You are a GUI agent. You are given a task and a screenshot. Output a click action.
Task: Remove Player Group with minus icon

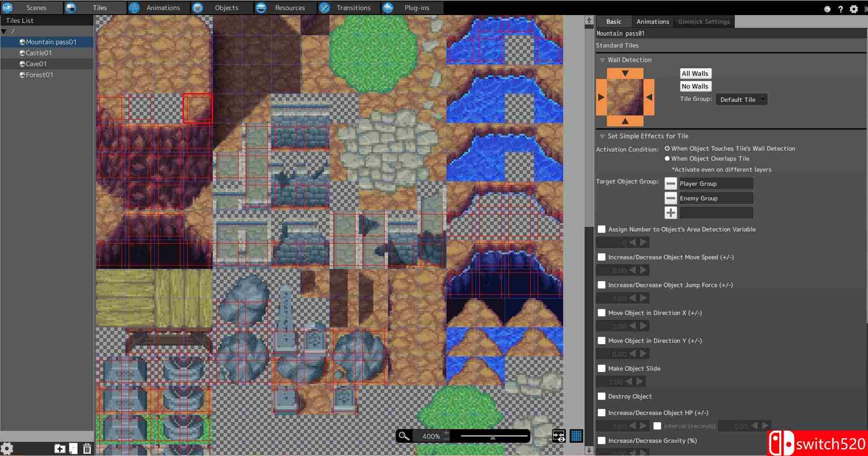click(x=670, y=183)
